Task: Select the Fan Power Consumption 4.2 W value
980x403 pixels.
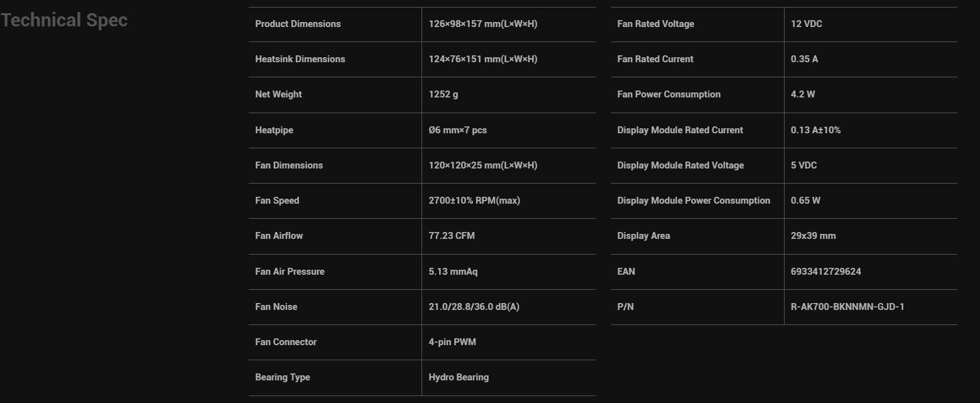Action: (x=803, y=94)
